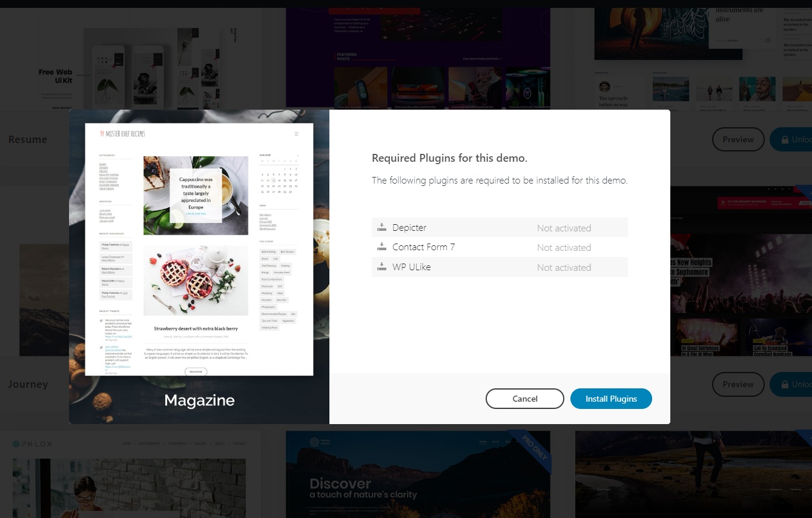812x518 pixels.
Task: Click the Read More button in the Magazine preview
Action: point(196,371)
